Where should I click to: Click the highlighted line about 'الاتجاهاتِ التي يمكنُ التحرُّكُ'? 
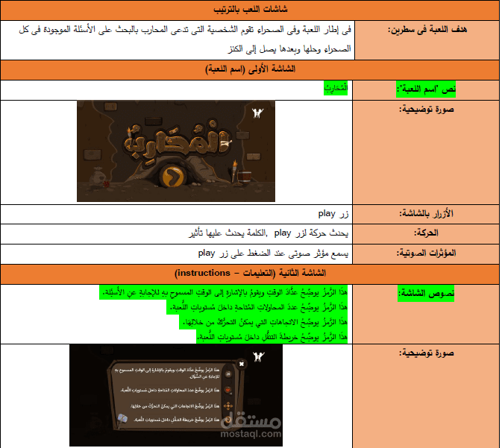pos(263,322)
